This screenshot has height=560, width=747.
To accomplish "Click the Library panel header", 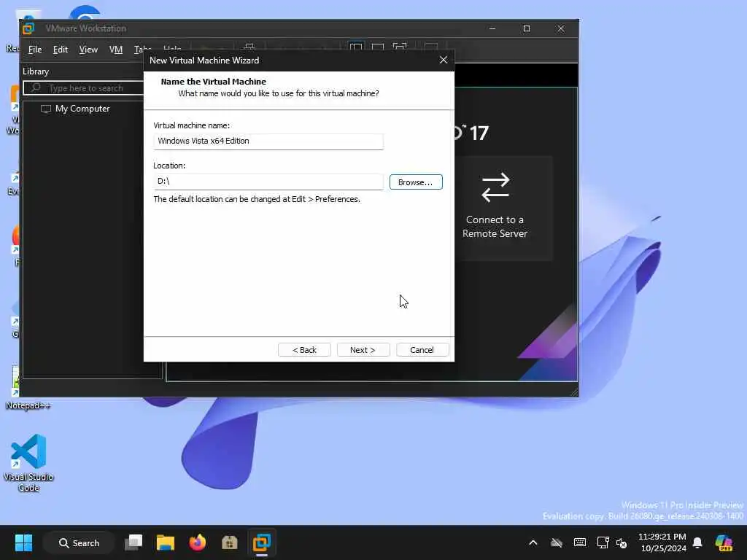I will 36,71.
